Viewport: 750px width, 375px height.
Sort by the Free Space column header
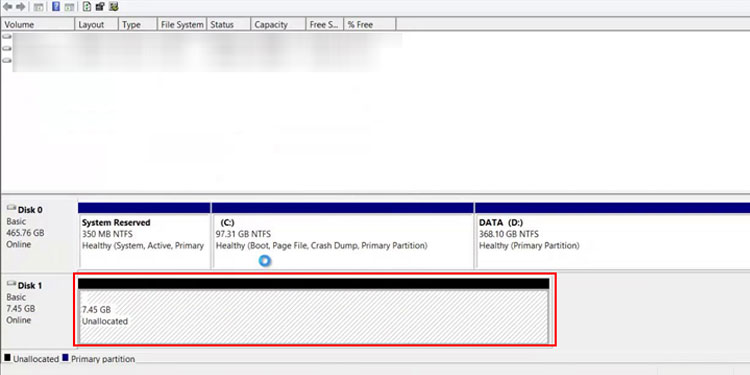(x=325, y=24)
